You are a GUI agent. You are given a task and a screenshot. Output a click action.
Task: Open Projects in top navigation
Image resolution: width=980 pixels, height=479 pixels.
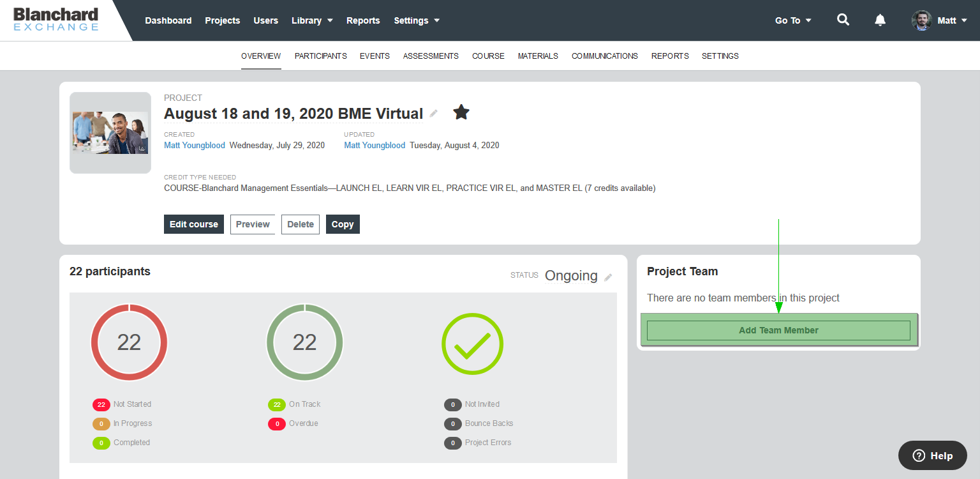pos(223,20)
